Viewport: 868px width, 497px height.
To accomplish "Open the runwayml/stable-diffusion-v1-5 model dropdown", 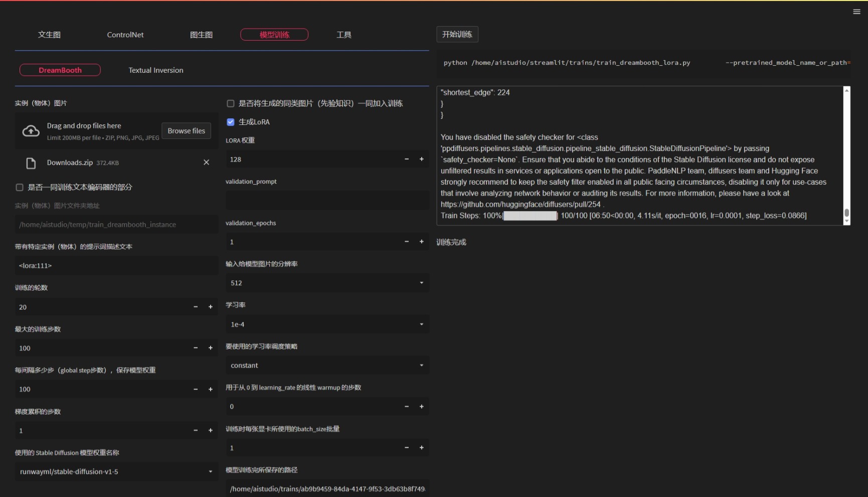I will (115, 471).
